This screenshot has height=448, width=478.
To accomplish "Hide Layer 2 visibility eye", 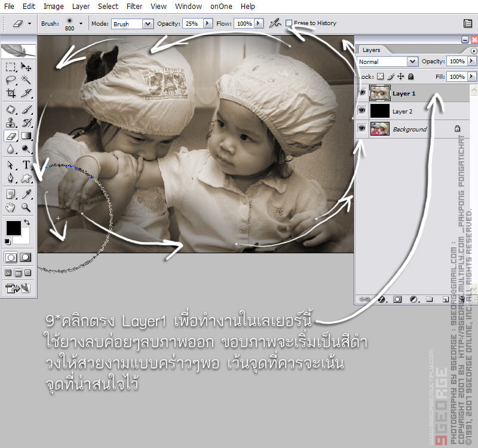I will (362, 111).
